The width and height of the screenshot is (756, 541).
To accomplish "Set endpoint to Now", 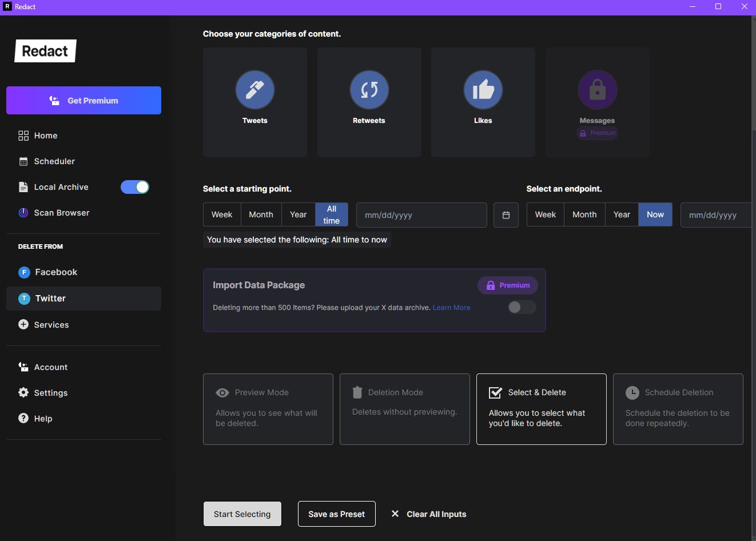I will [x=655, y=214].
